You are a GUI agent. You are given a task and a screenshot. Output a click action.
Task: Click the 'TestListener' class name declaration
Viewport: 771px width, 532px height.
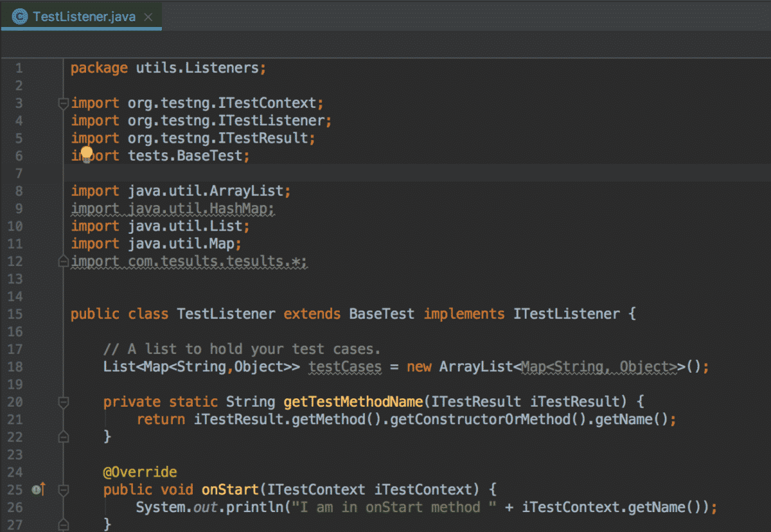click(226, 314)
